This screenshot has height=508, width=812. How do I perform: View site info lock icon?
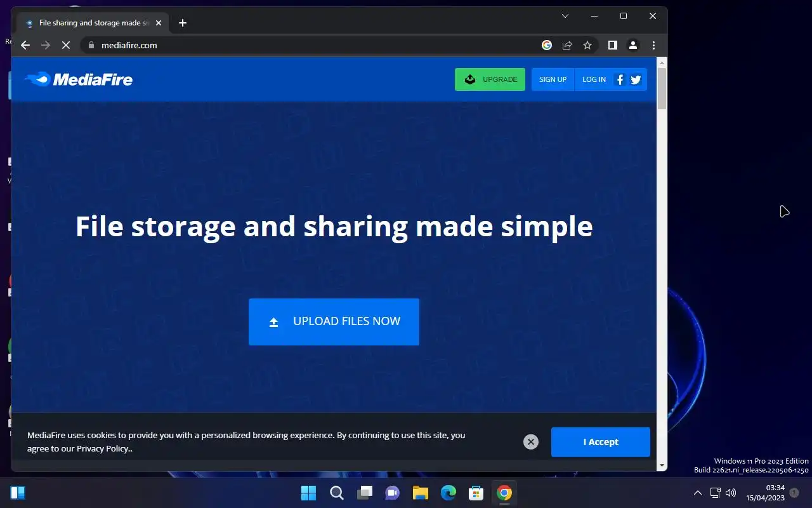[x=91, y=45]
